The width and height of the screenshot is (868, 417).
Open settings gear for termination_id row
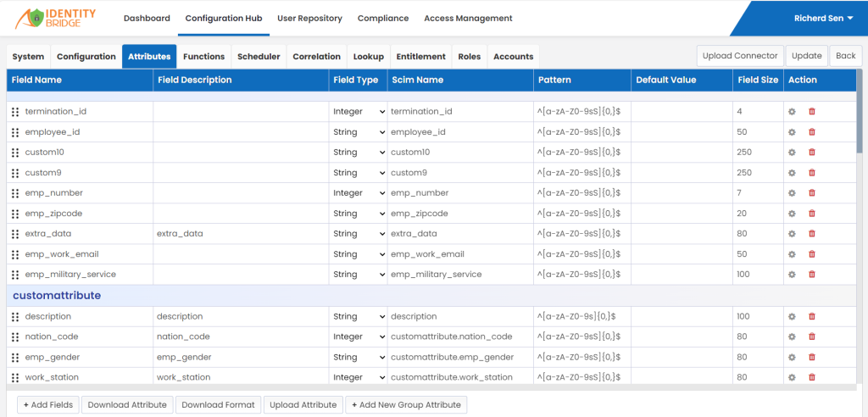792,111
